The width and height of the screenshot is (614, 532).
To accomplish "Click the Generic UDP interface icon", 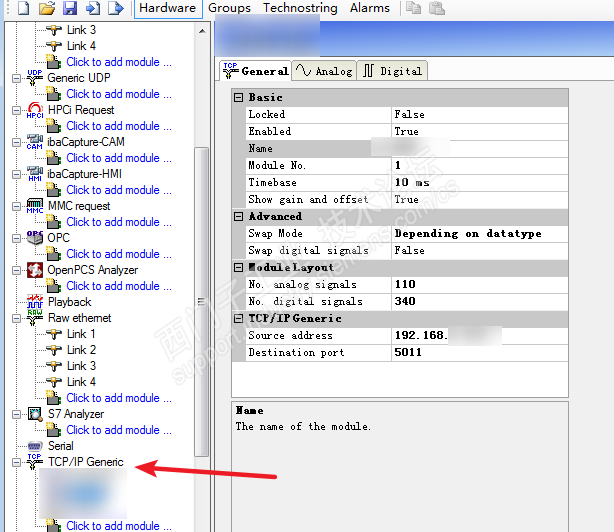I will (x=35, y=78).
